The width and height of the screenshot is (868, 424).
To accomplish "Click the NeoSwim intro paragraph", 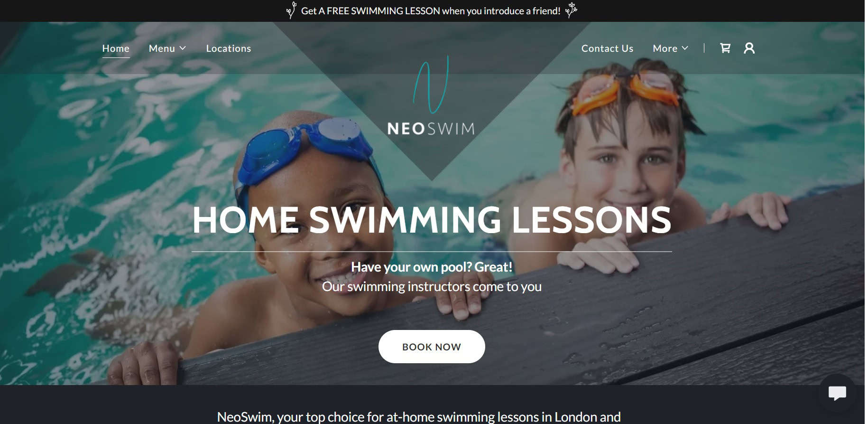I will click(419, 417).
